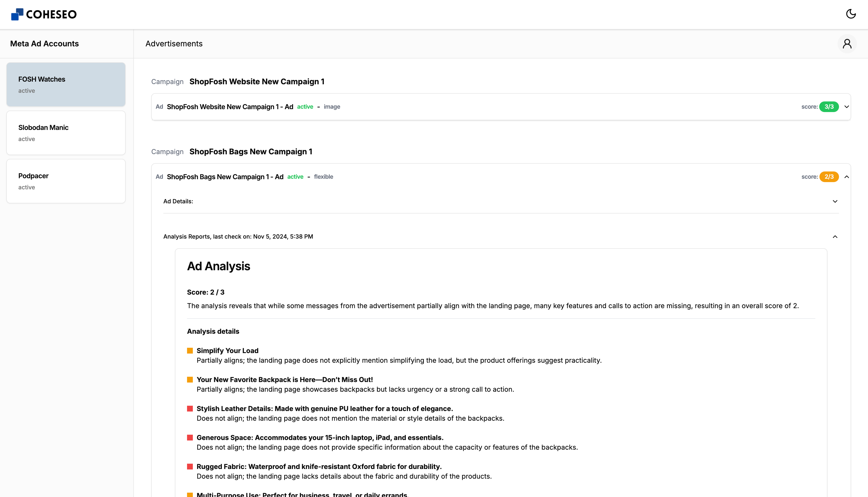This screenshot has height=497, width=868.
Task: Click the user profile icon
Action: pos(847,43)
